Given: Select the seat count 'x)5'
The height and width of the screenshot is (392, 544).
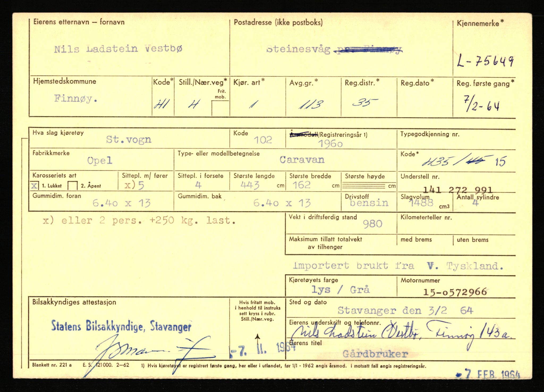Looking at the screenshot, I should 134,185.
